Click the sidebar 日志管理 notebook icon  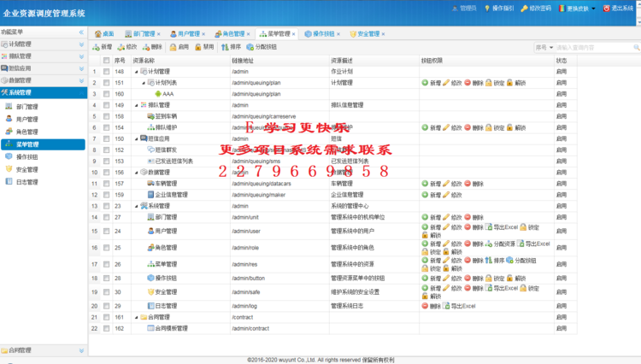[9, 181]
